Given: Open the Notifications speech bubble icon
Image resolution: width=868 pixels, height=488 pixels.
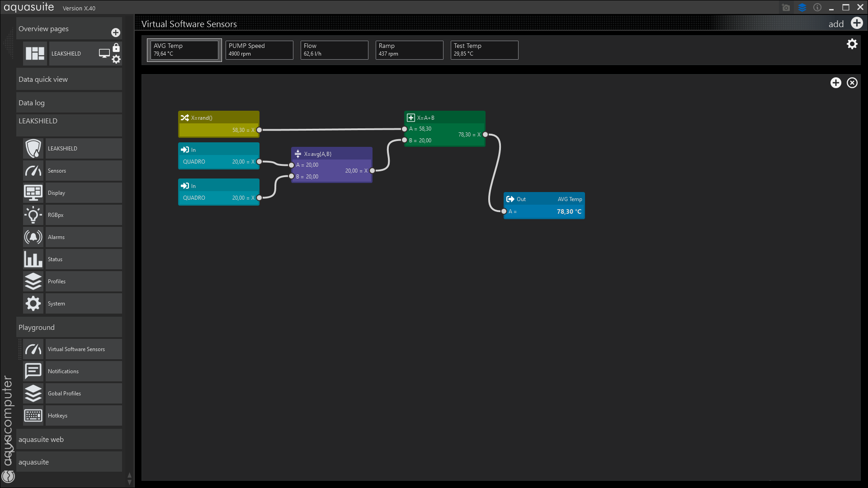Looking at the screenshot, I should [33, 371].
